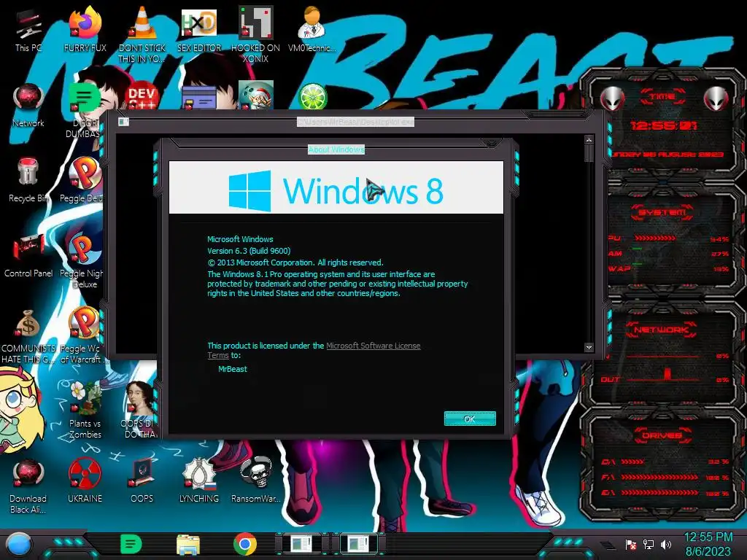Click the 12:55 digital clock in TIME widget
The height and width of the screenshot is (560, 747).
[663, 125]
